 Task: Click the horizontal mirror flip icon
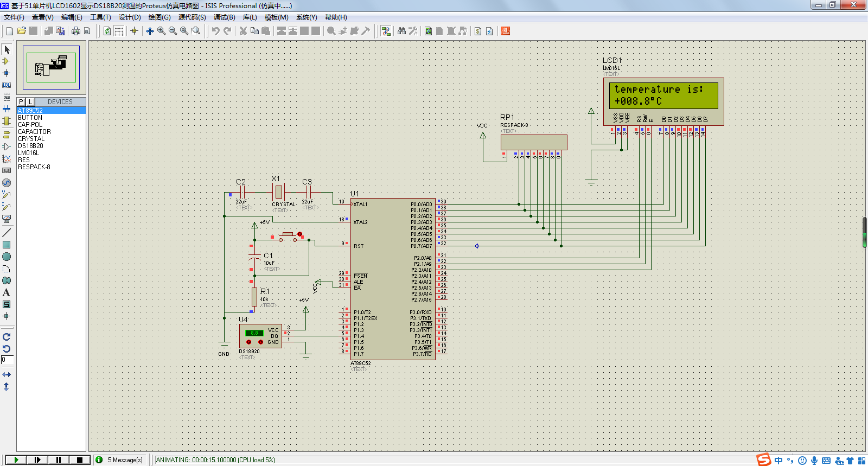[x=7, y=375]
